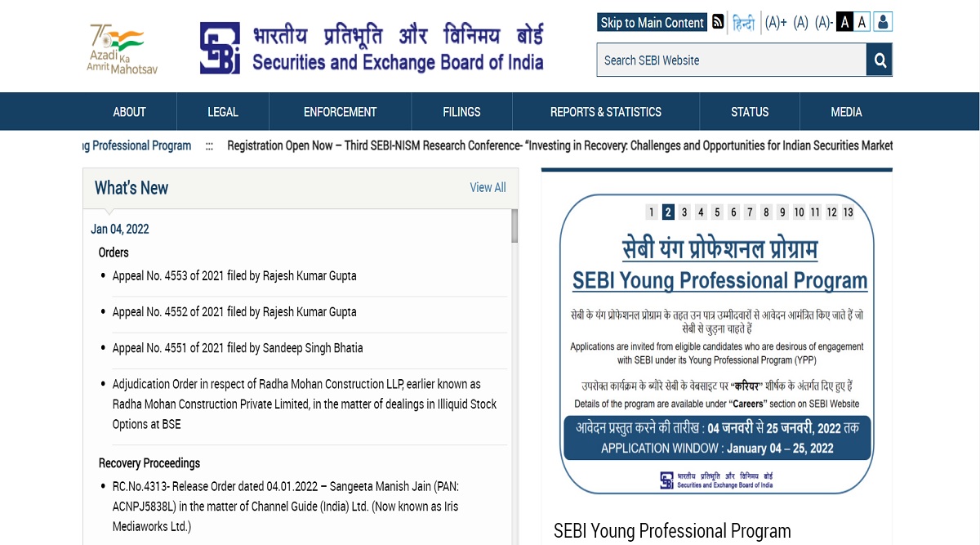Image resolution: width=980 pixels, height=545 pixels.
Task: Click the Skip to Main Content button
Action: [x=651, y=22]
